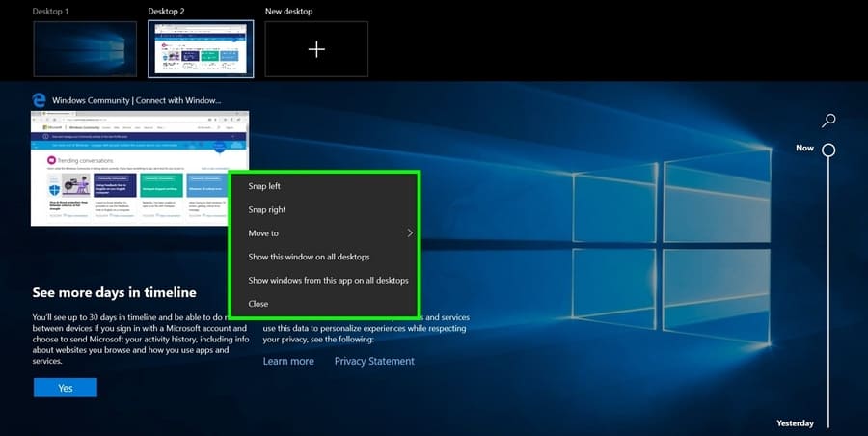Add a new desktop using the plus icon
The image size is (868, 436).
[316, 49]
